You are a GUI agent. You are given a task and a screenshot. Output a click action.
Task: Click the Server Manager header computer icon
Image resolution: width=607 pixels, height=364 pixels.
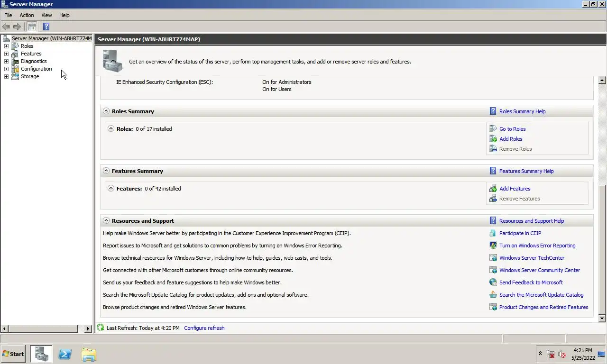click(113, 61)
